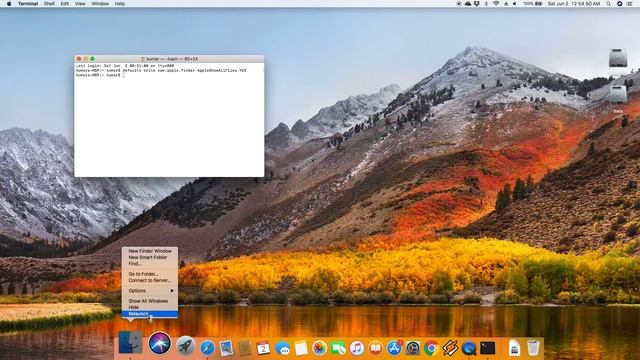
Task: Open the Preview app beside Safari in Dock
Action: (226, 348)
